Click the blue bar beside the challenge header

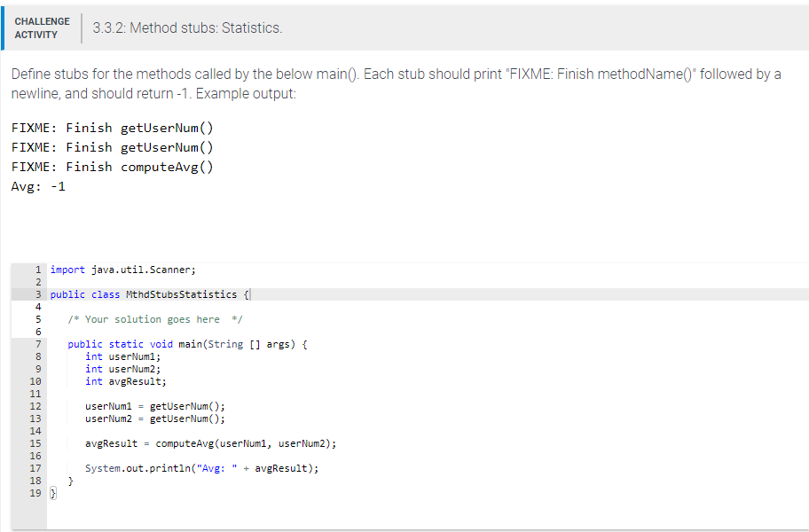tap(4, 27)
